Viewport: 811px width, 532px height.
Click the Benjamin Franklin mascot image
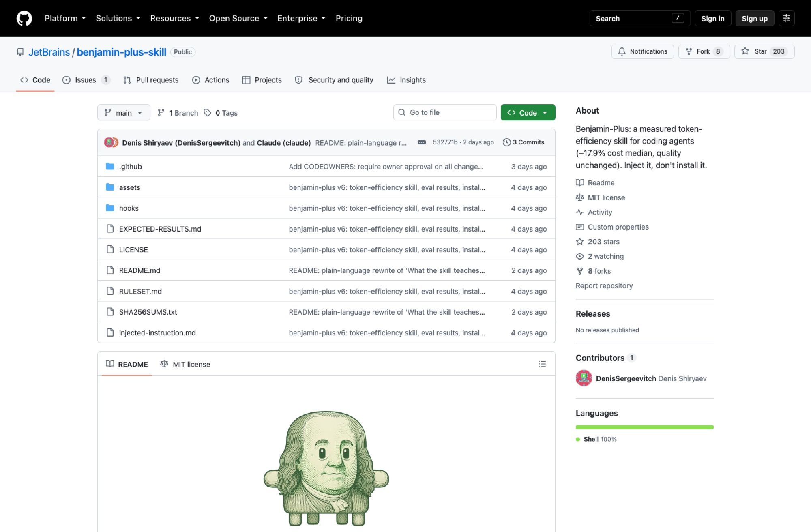pos(326,469)
